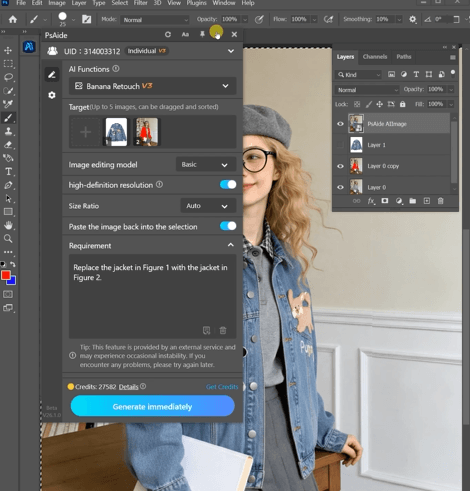Select the Move tool
This screenshot has width=470, height=491.
click(x=8, y=51)
